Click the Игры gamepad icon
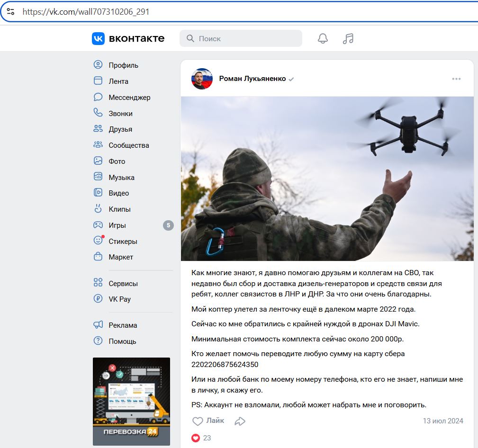Screen dimensions: 478x448 [98, 225]
